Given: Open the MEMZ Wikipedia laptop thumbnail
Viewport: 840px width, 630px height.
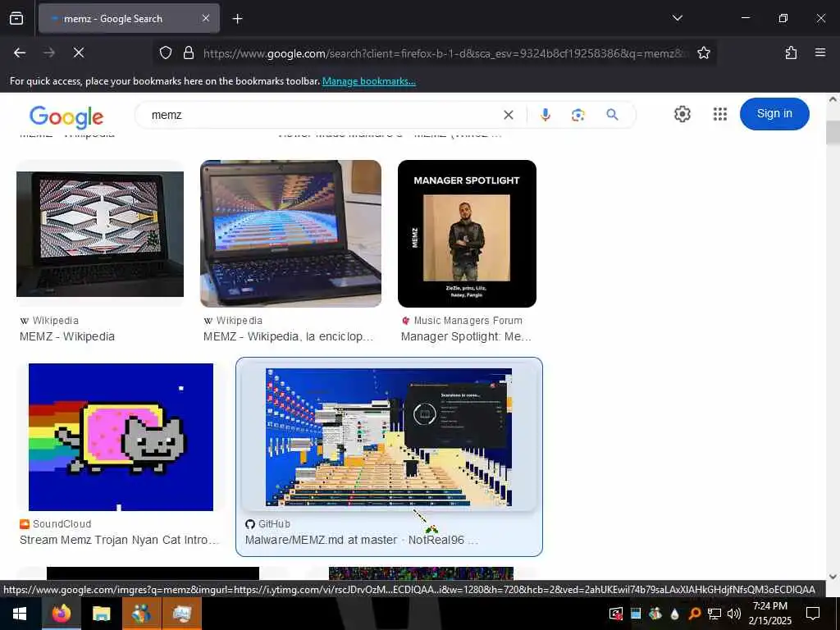Looking at the screenshot, I should point(100,234).
